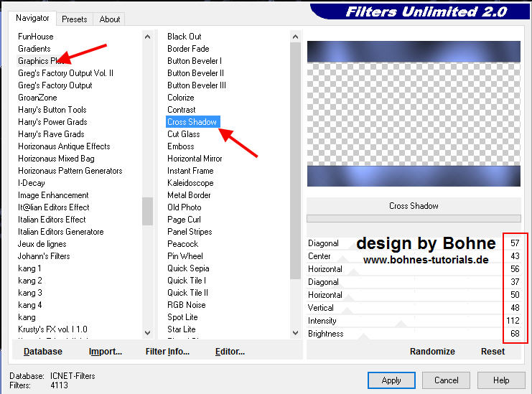Click the Cross Shadow preview image
This screenshot has height=394, width=532.
click(x=414, y=114)
